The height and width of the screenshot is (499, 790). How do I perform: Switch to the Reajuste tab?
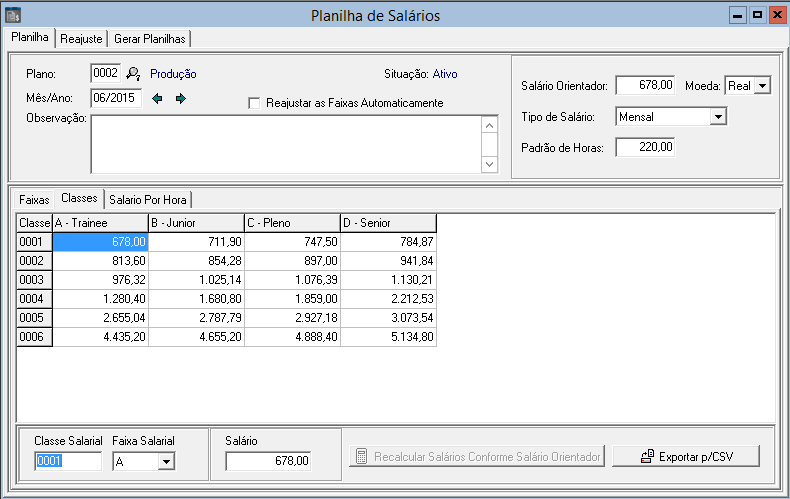[x=80, y=38]
